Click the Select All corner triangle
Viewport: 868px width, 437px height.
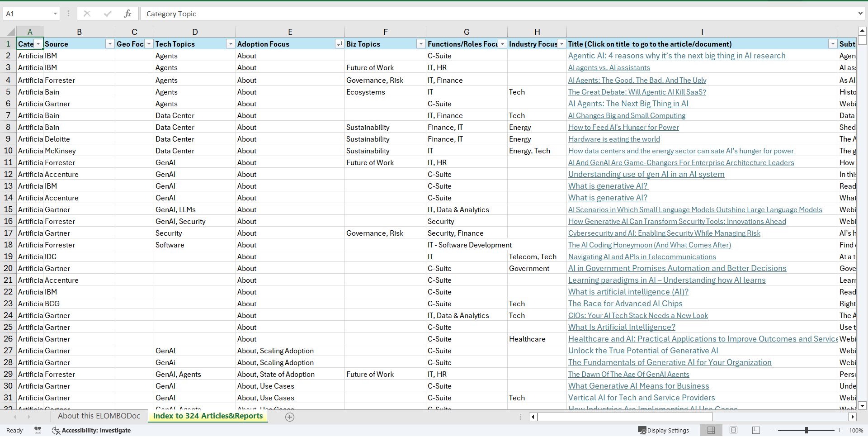click(10, 32)
